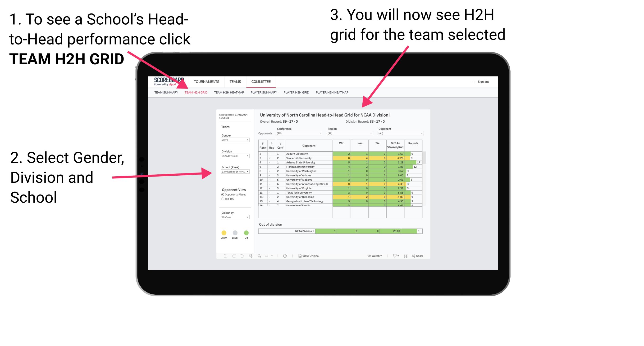Viewport: 644px width, 346px height.
Task: Click the Watch icon
Action: coord(367,256)
